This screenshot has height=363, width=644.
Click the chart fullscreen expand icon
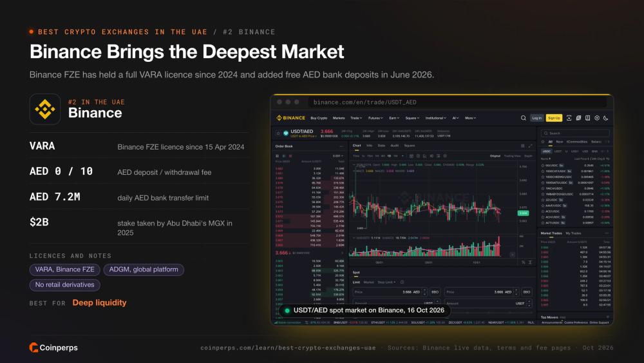[530, 146]
